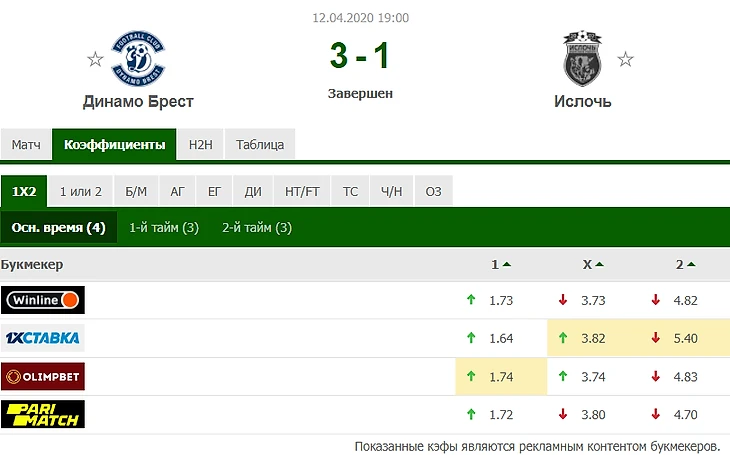Select the Б/М odds type tab
Image resolution: width=730 pixels, height=455 pixels.
(136, 191)
